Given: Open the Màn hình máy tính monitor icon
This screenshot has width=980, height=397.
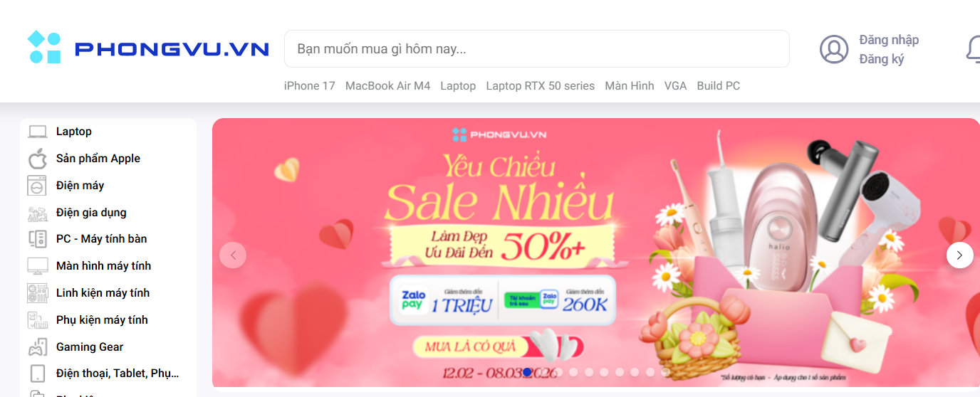Looking at the screenshot, I should pyautogui.click(x=37, y=266).
